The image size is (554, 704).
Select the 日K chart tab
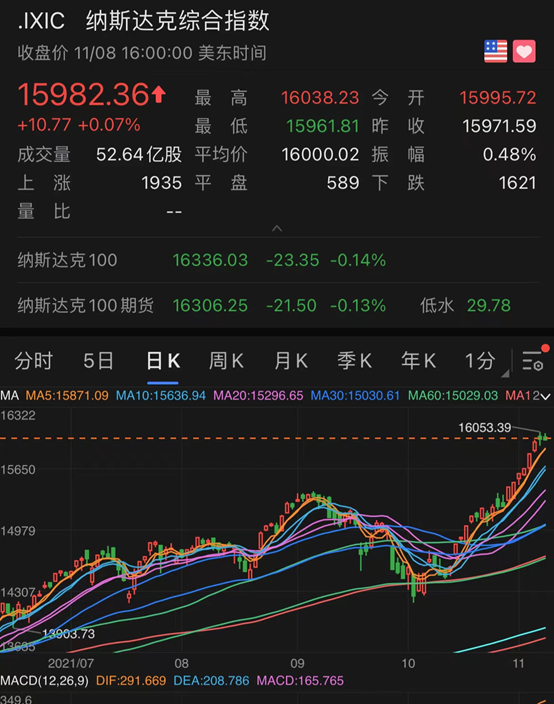coord(163,361)
